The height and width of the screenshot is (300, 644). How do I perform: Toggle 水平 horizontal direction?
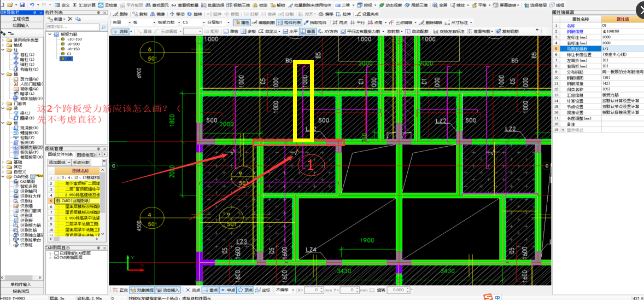point(290,31)
